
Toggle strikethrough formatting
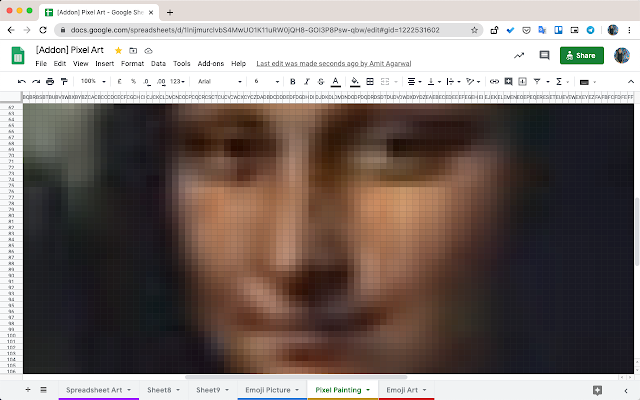click(321, 82)
